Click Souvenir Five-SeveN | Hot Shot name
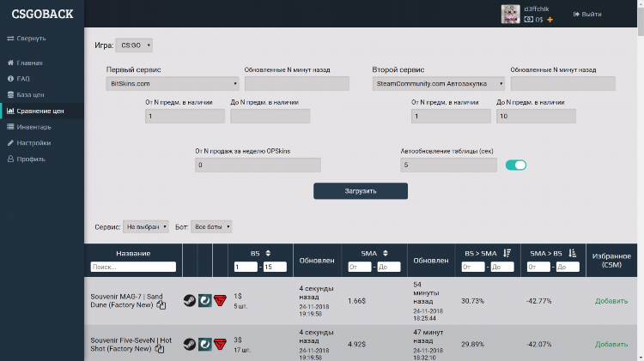This screenshot has height=361, width=644. tap(131, 344)
